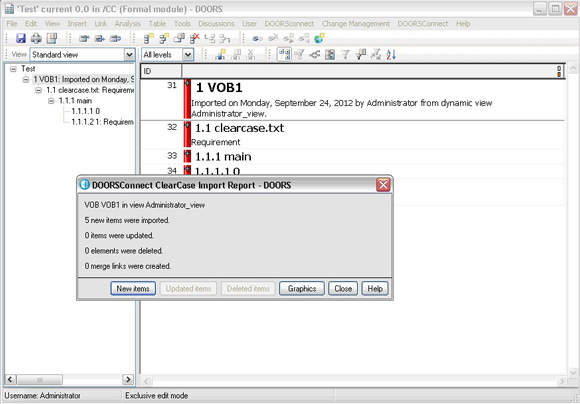Click the Graphics button in import report
The image size is (580, 404).
point(302,289)
